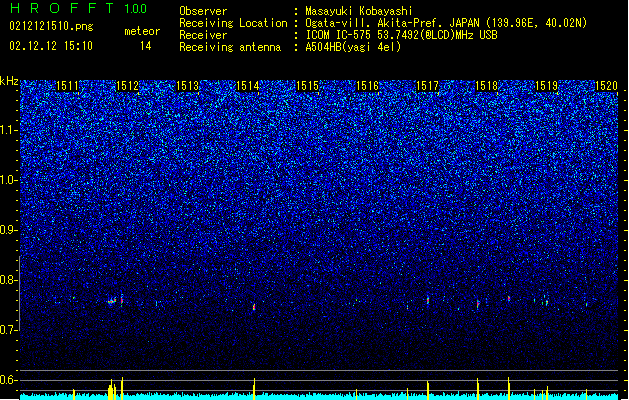Click the 1512 time axis label
The width and height of the screenshot is (629, 400).
pyautogui.click(x=127, y=86)
